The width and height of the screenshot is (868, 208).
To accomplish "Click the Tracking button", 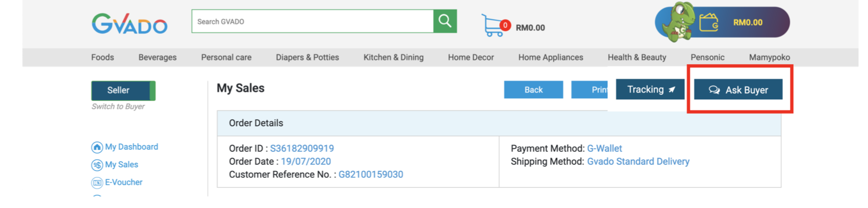I will (x=650, y=90).
